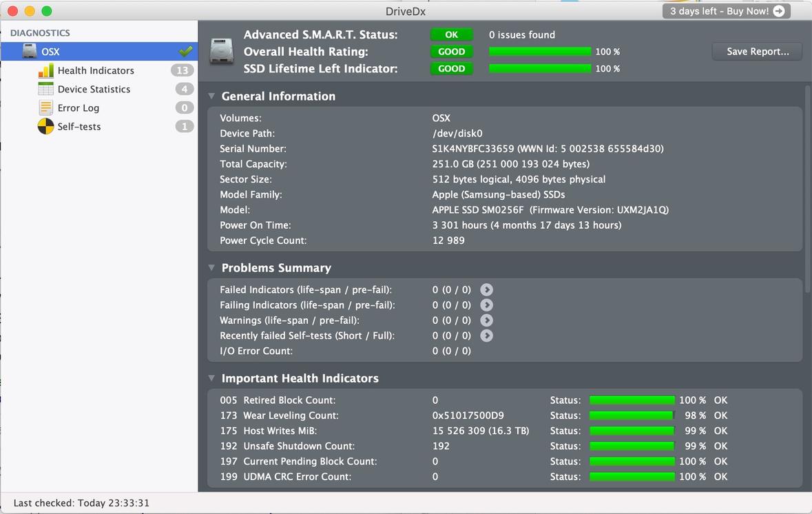Click the Retired Block Count status bar

coord(632,400)
